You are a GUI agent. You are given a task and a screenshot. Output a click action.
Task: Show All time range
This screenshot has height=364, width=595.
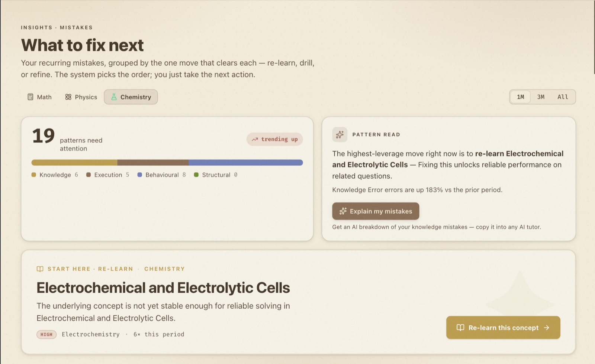tap(563, 97)
